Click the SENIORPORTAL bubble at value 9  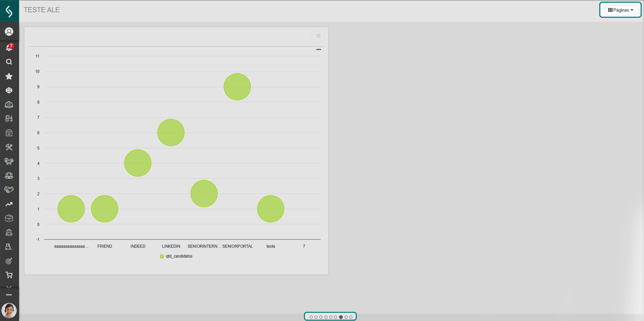click(x=237, y=87)
